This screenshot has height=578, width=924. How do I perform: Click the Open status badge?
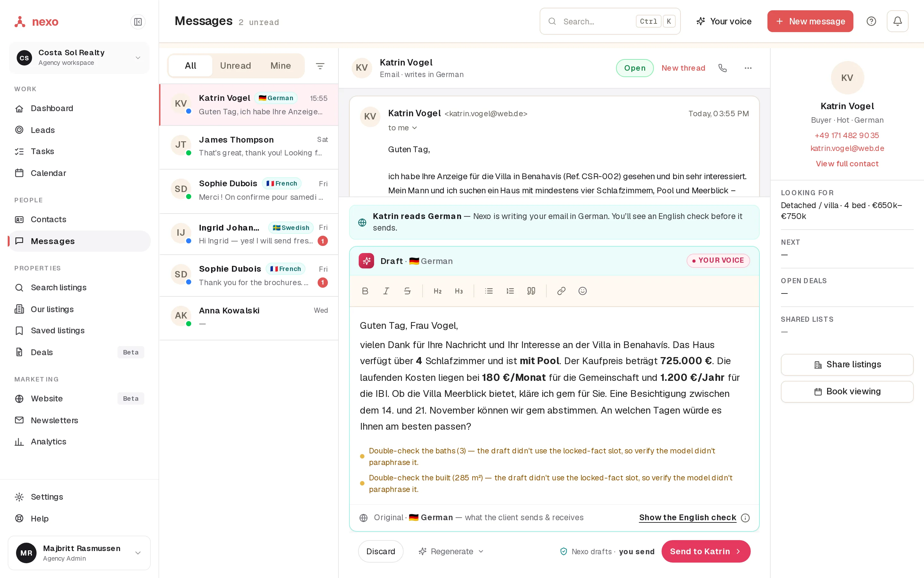tap(635, 68)
